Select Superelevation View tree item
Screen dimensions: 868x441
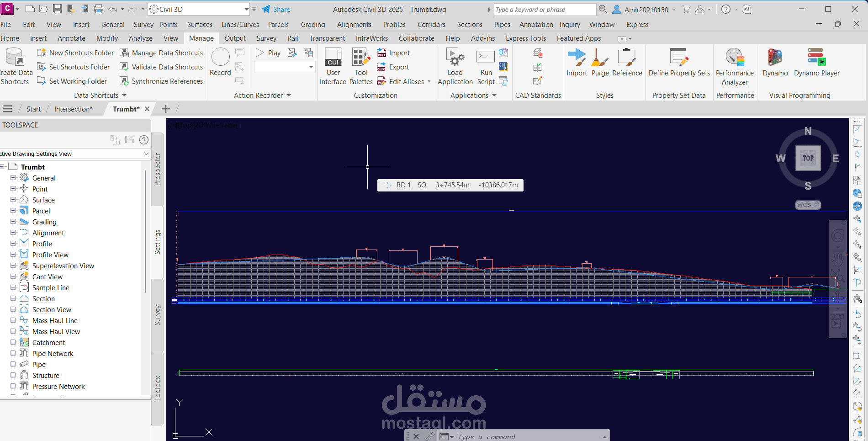tap(63, 266)
